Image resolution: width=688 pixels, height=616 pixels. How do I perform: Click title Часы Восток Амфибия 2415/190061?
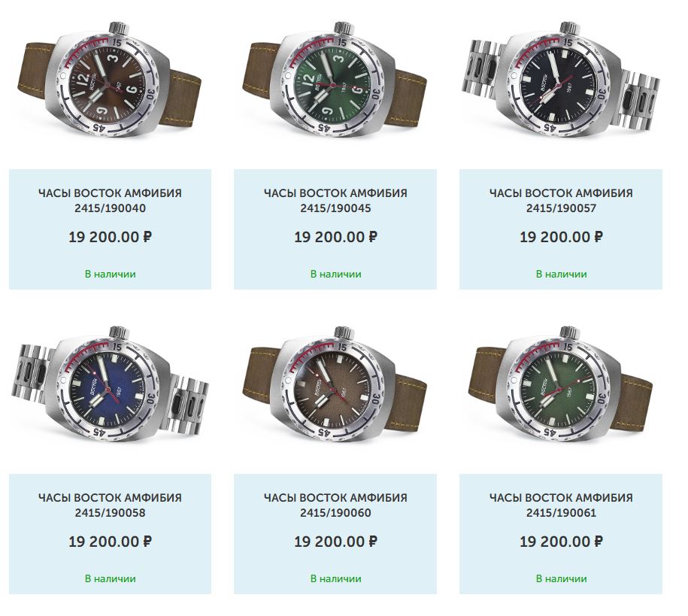(x=561, y=505)
